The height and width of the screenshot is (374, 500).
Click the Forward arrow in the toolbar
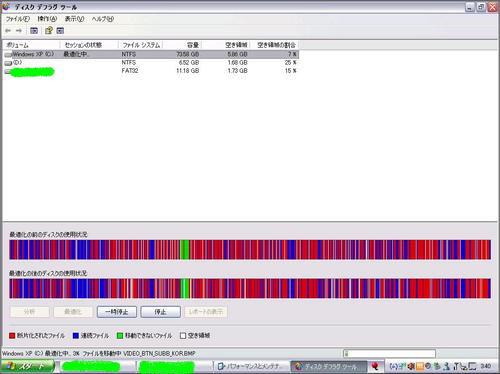coord(19,31)
